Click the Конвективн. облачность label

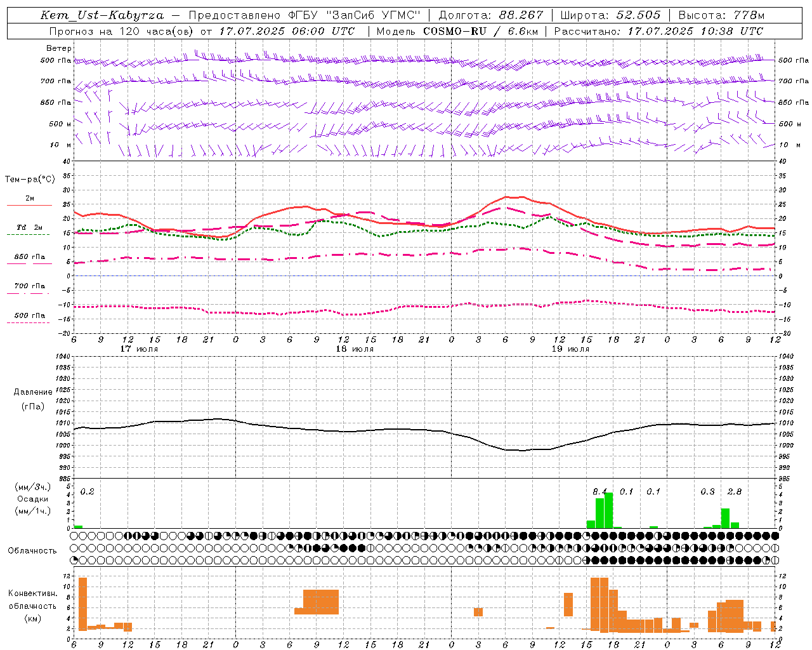pos(32,606)
